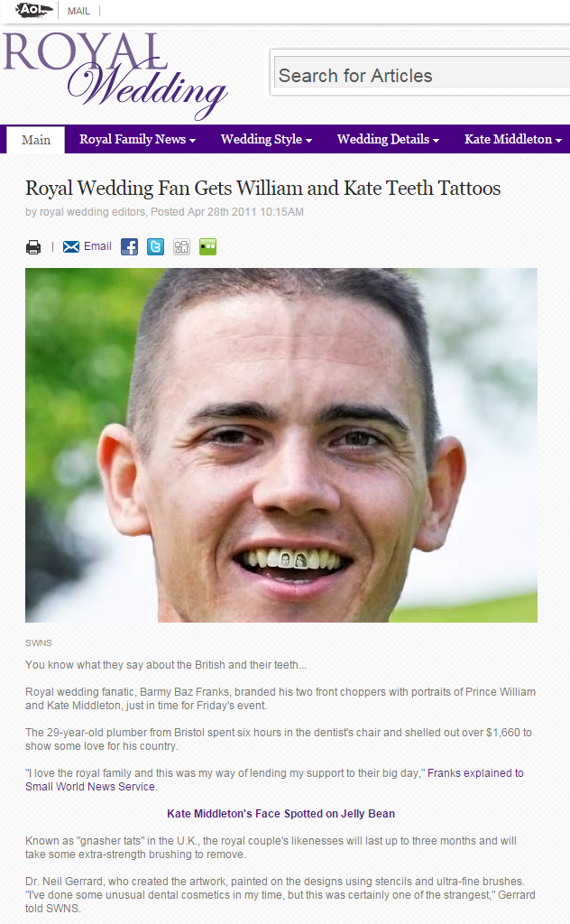The width and height of the screenshot is (570, 924).
Task: Share article on Facebook icon
Action: [x=130, y=247]
